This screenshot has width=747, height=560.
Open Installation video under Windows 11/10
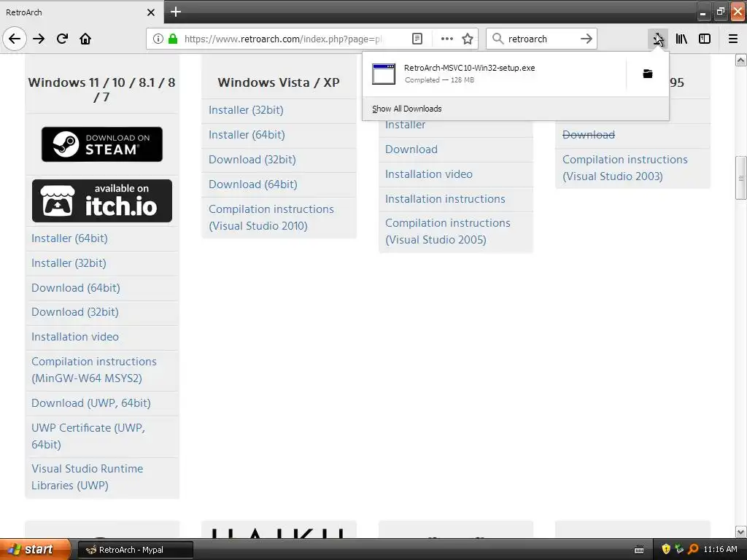click(x=75, y=337)
